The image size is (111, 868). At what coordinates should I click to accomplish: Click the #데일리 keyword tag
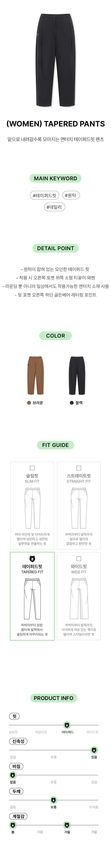pos(54,207)
